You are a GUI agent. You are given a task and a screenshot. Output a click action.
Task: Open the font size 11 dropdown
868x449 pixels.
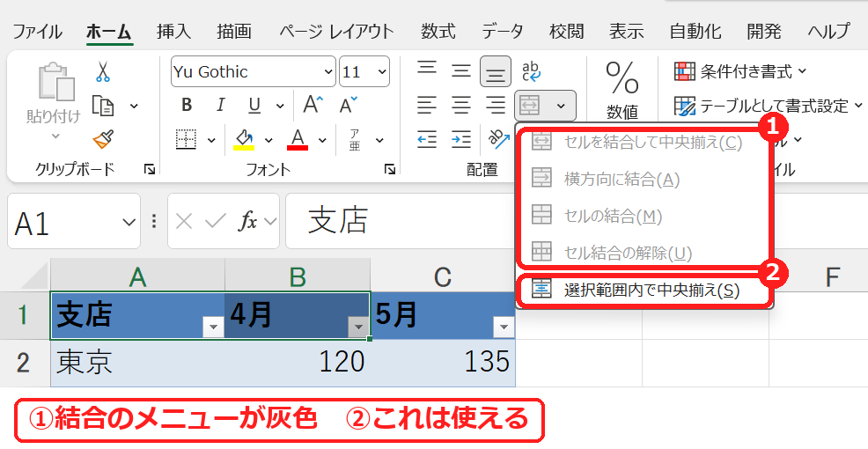point(382,72)
